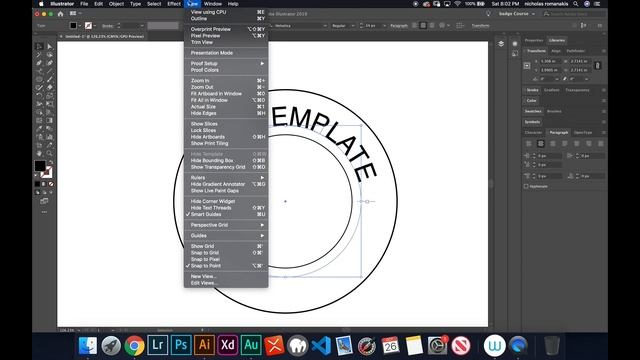Open the fill color dropdown in control bar
Image resolution: width=640 pixels, height=360 pixels.
pyautogui.click(x=80, y=26)
